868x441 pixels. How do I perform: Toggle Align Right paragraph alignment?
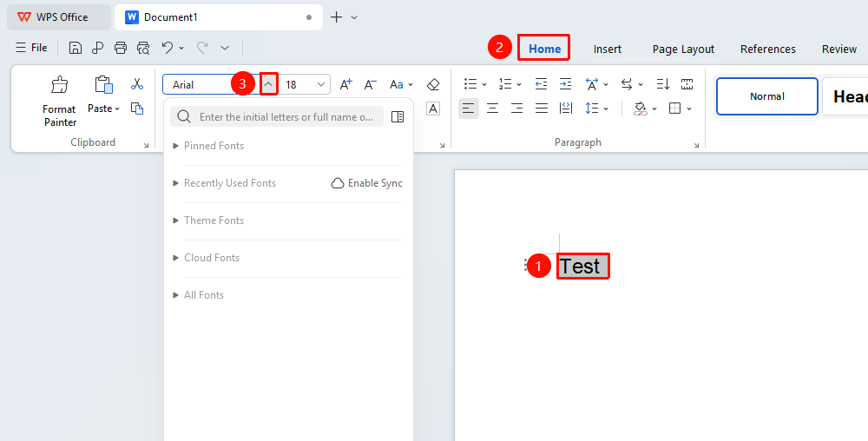[517, 109]
